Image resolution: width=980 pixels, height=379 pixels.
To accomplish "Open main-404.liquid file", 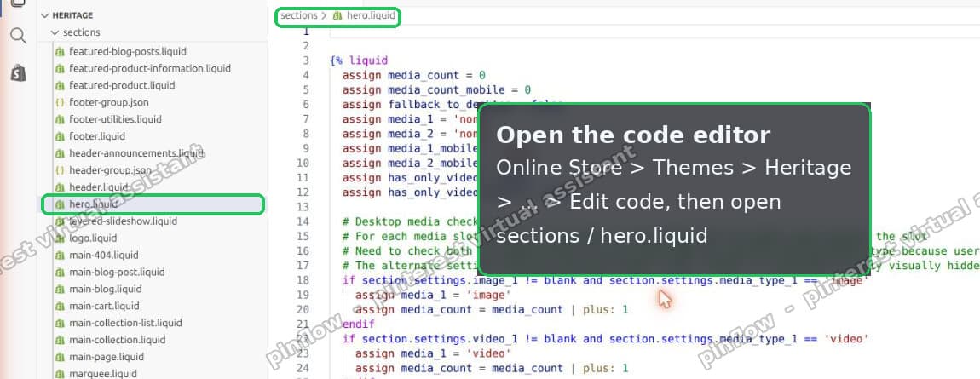I will (104, 255).
